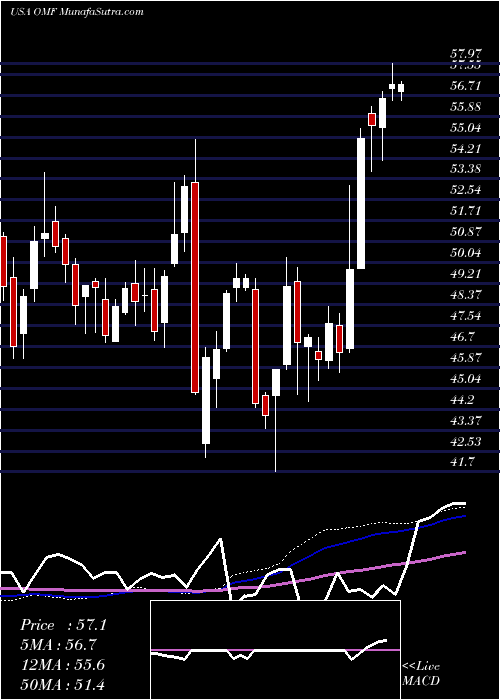This screenshot has height=700, width=500.
Task: Select the 45.87 price axis label
Action: coord(466,358)
